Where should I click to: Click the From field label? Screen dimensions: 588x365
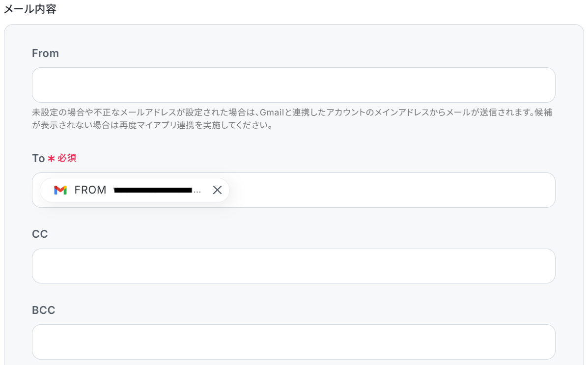[45, 53]
